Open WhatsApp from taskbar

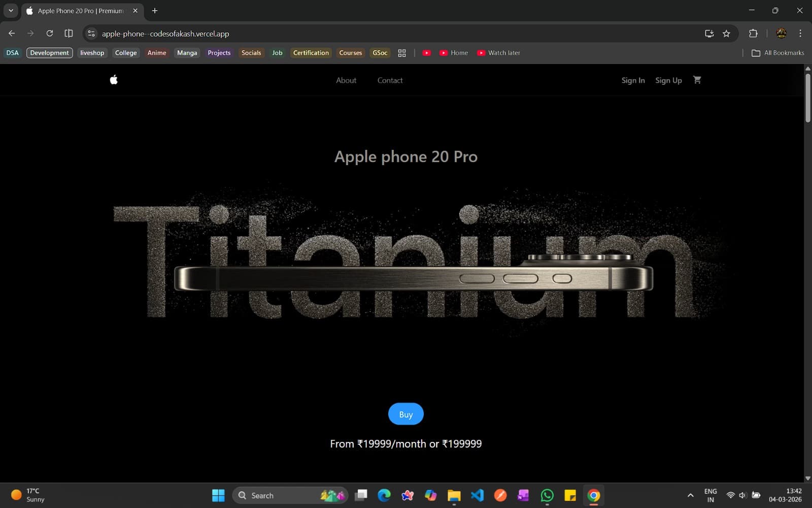pyautogui.click(x=547, y=495)
